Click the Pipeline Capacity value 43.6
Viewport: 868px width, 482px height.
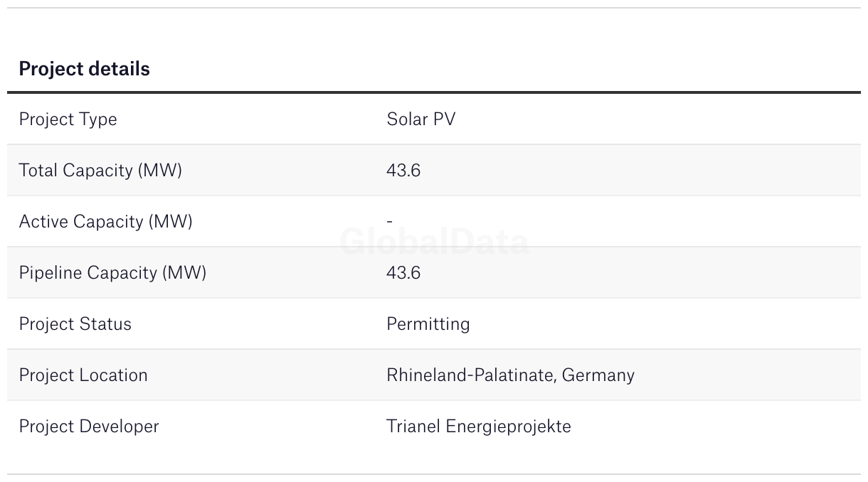[403, 273]
